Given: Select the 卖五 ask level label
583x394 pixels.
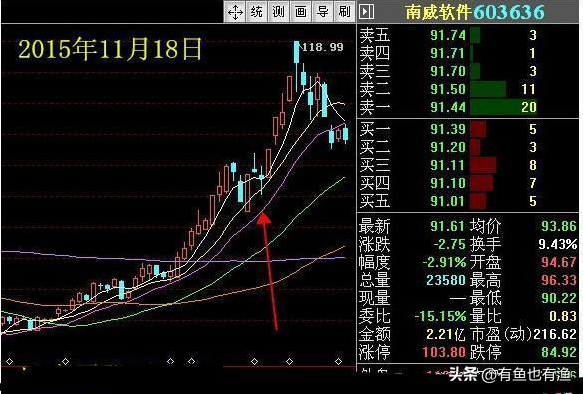Looking at the screenshot, I should coord(374,35).
